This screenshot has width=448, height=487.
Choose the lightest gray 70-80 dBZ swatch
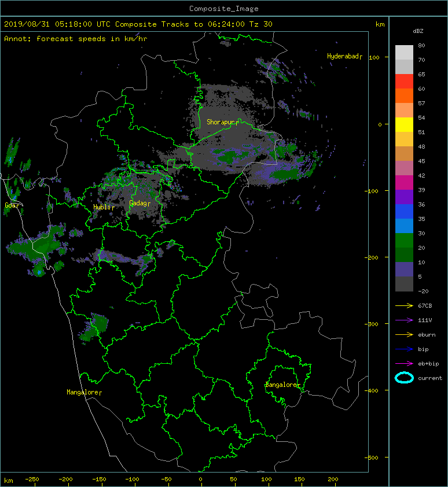tap(404, 52)
